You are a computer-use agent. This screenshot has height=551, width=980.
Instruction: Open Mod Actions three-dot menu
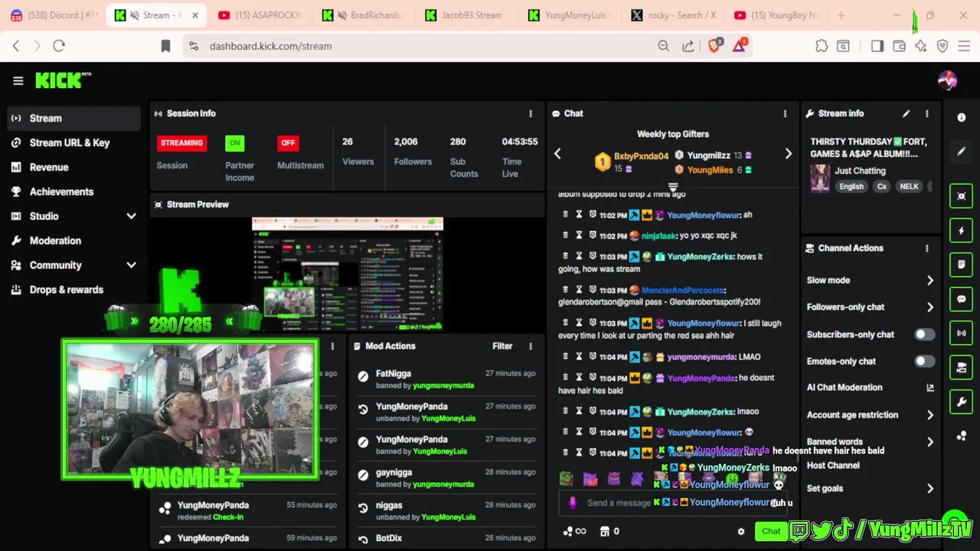tap(531, 346)
